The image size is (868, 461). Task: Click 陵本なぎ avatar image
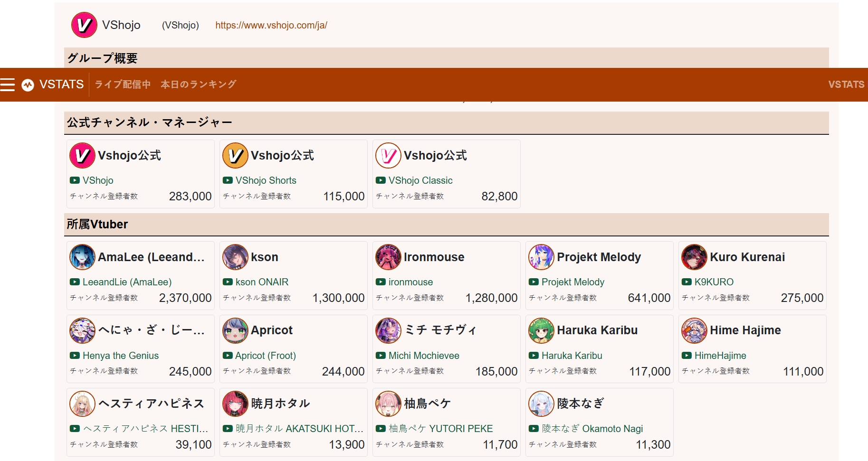point(541,404)
